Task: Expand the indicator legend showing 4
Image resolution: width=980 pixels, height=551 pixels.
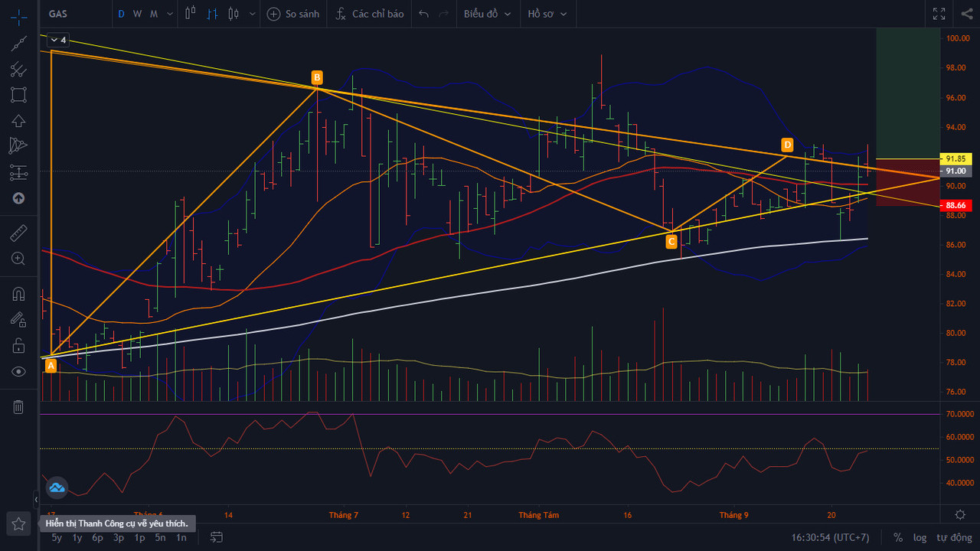Action: click(x=58, y=40)
